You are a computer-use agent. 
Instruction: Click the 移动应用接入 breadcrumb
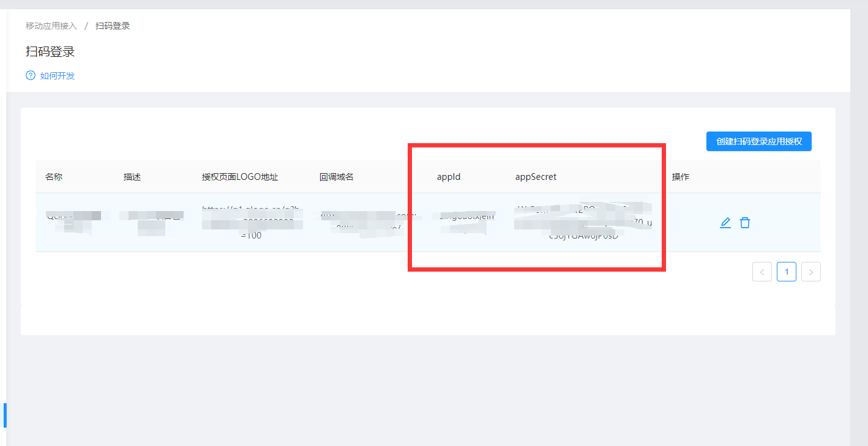(x=51, y=26)
